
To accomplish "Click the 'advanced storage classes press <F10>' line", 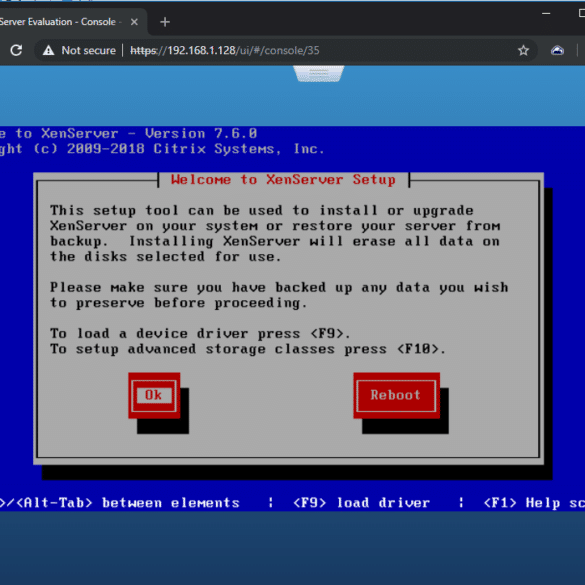I will click(x=287, y=349).
